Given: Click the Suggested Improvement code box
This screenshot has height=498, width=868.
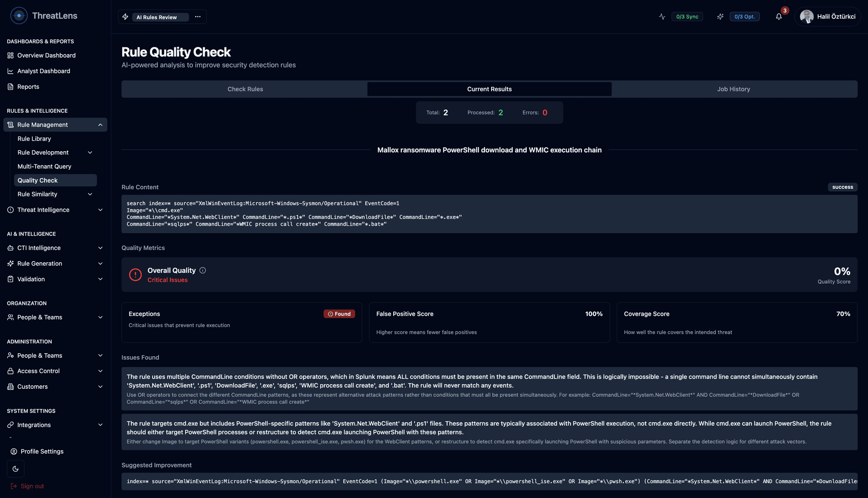Looking at the screenshot, I should [489, 481].
